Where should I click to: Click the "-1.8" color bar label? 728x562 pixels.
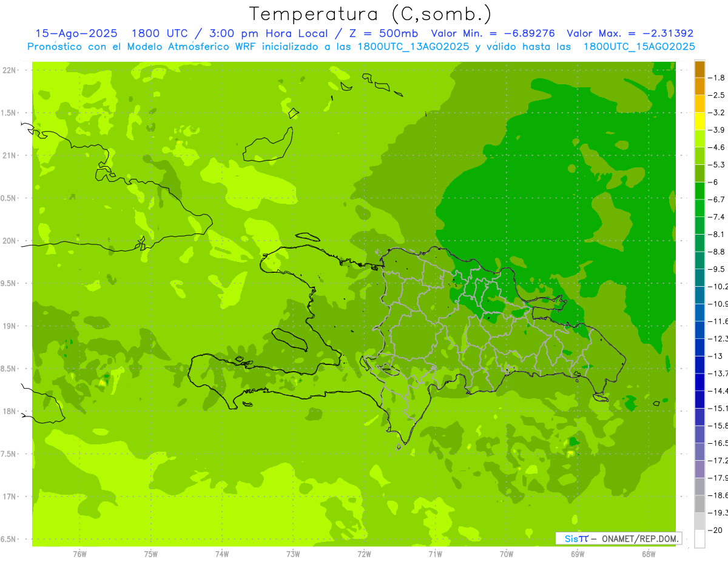pos(717,78)
